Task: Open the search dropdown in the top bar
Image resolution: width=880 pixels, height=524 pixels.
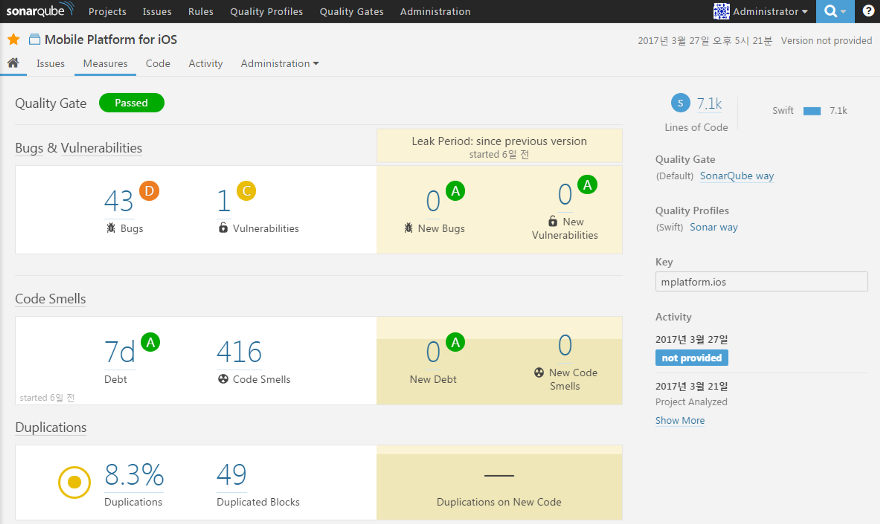Action: point(835,11)
